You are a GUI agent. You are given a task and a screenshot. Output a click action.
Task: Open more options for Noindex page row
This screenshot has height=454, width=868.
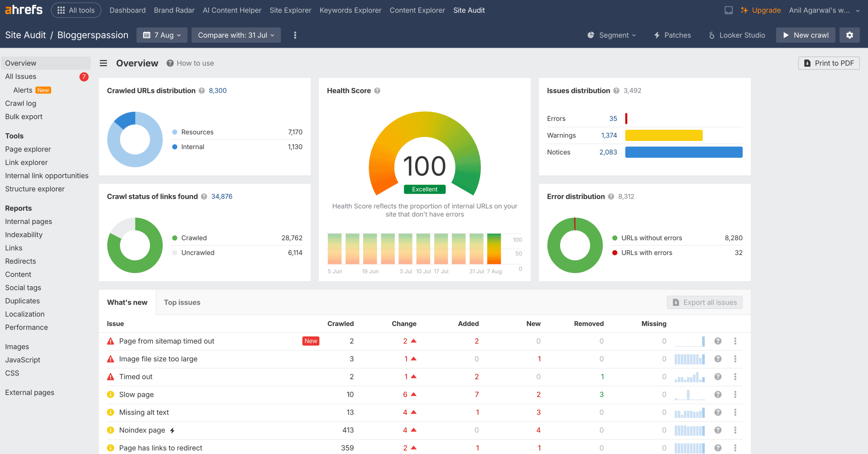click(735, 430)
